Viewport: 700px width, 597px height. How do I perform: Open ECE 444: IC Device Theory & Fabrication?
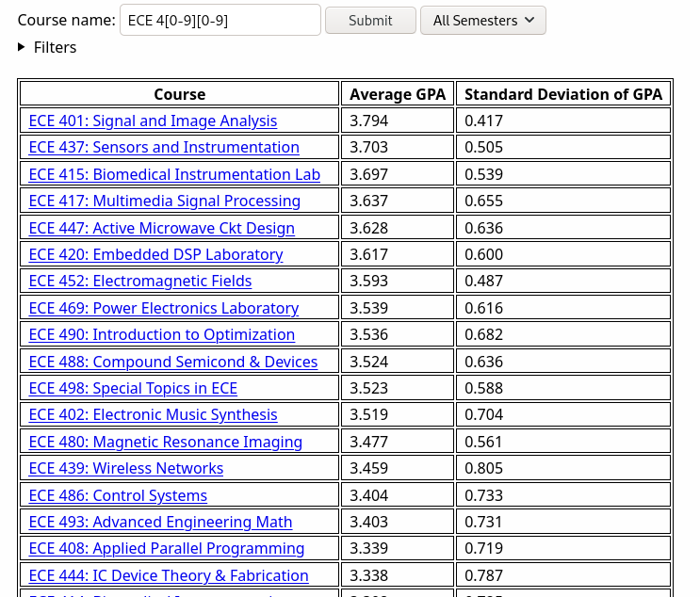coord(169,575)
